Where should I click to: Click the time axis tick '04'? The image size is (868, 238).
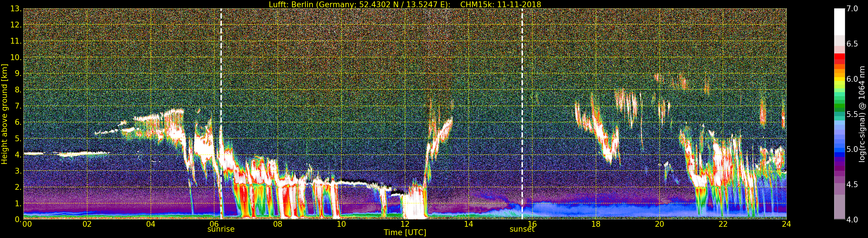(x=151, y=224)
